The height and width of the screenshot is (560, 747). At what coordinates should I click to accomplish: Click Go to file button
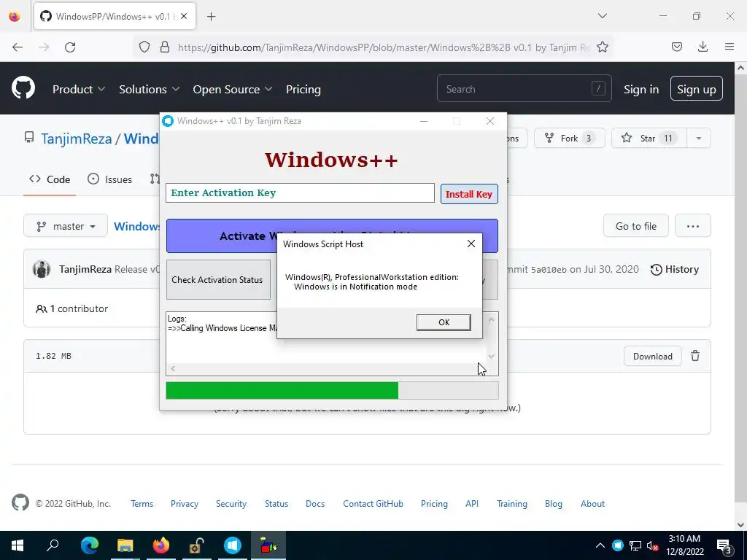pos(635,226)
